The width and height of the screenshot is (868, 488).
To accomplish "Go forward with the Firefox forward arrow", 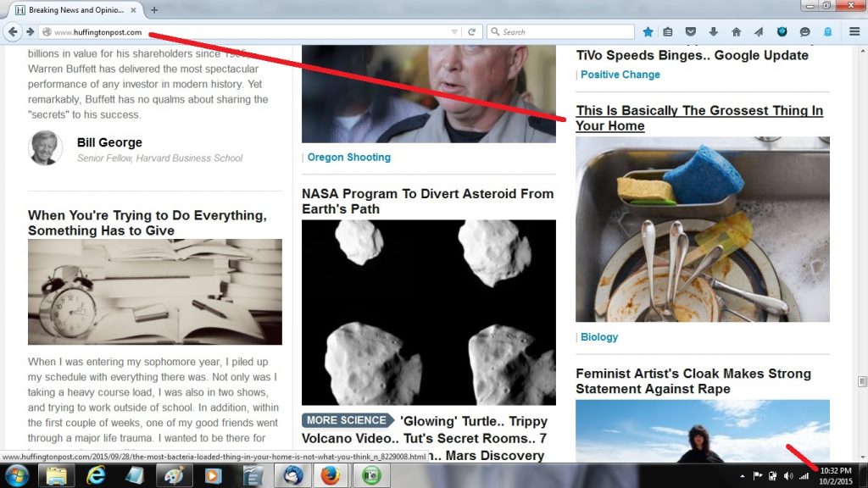I will click(x=30, y=32).
